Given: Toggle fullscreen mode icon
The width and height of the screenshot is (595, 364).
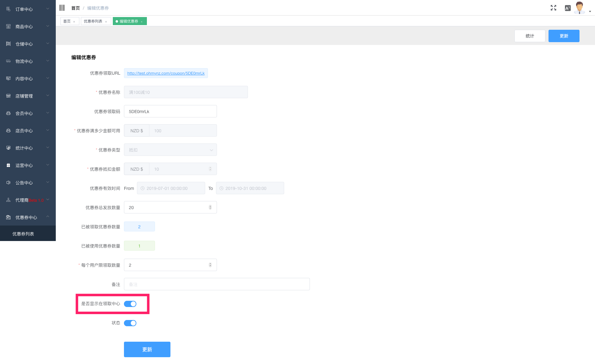Looking at the screenshot, I should pyautogui.click(x=553, y=8).
